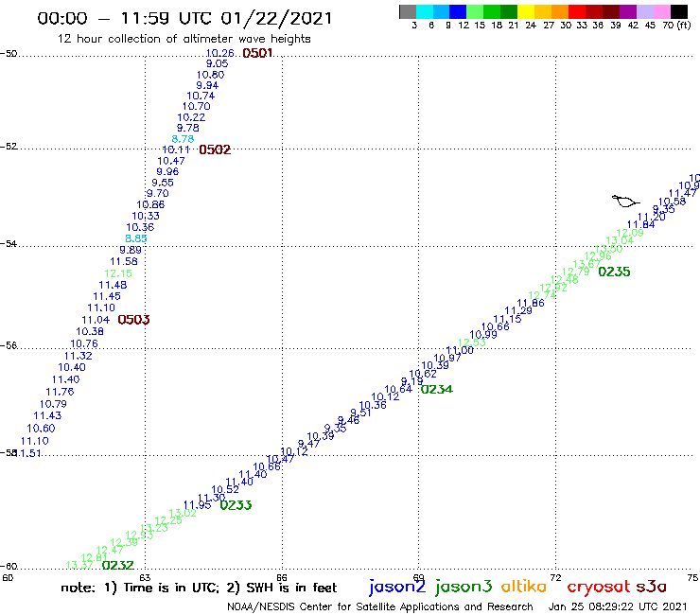This screenshot has width=700, height=615.
Task: Click the wave height value 11.04
Action: point(96,320)
